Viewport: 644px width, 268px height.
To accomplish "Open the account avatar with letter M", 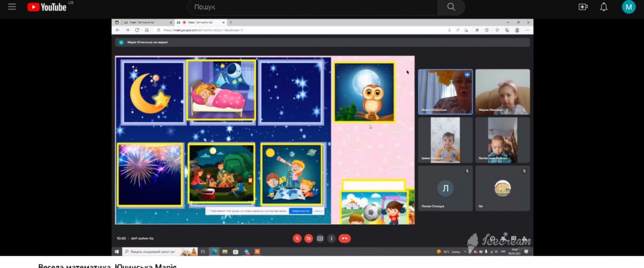I will pos(628,7).
